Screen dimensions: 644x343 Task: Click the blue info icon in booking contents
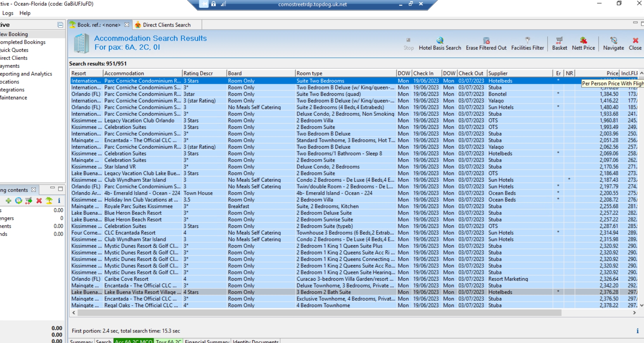(59, 200)
